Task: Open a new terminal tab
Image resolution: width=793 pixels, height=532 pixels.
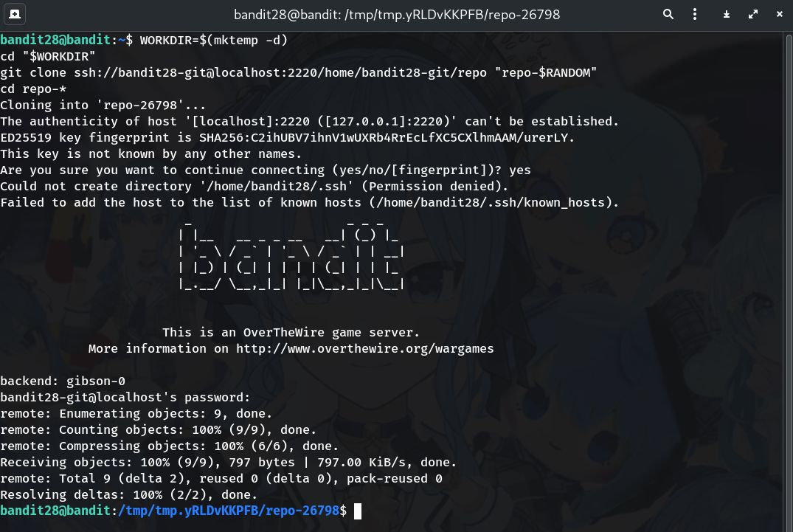Action: pos(15,14)
